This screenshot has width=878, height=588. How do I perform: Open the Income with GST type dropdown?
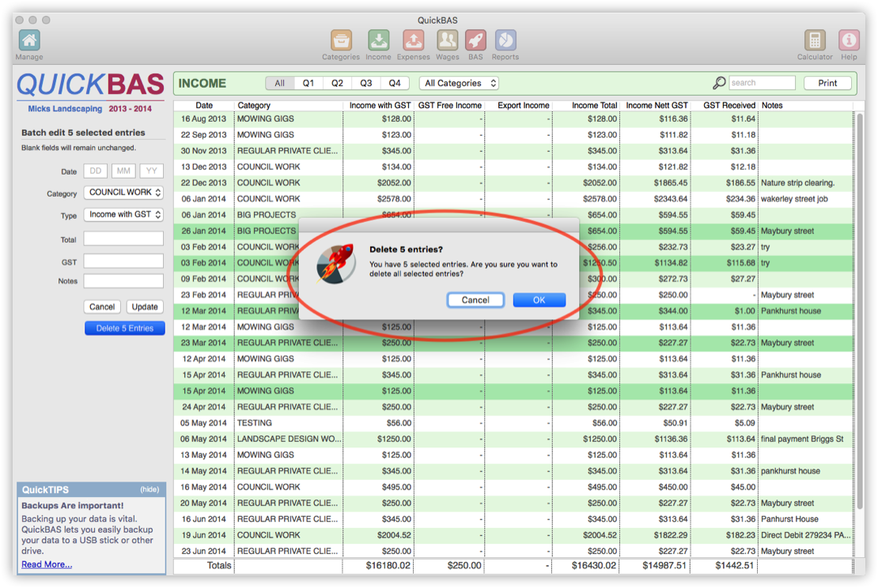tap(123, 214)
